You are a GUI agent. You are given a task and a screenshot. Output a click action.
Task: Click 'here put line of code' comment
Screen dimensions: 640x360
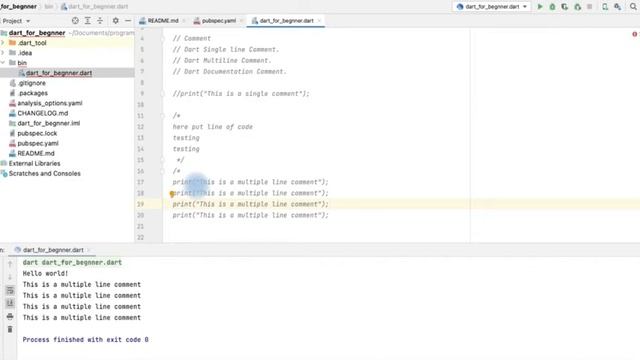click(x=213, y=127)
